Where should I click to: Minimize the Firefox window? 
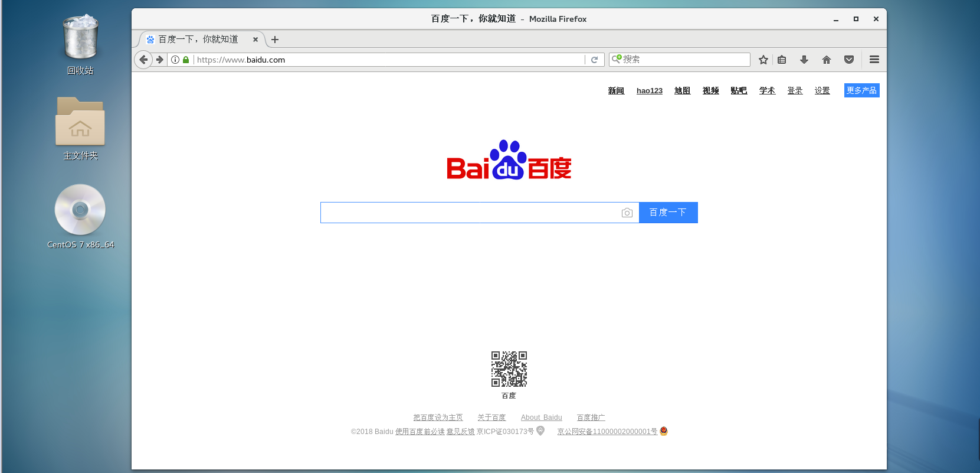[836, 19]
